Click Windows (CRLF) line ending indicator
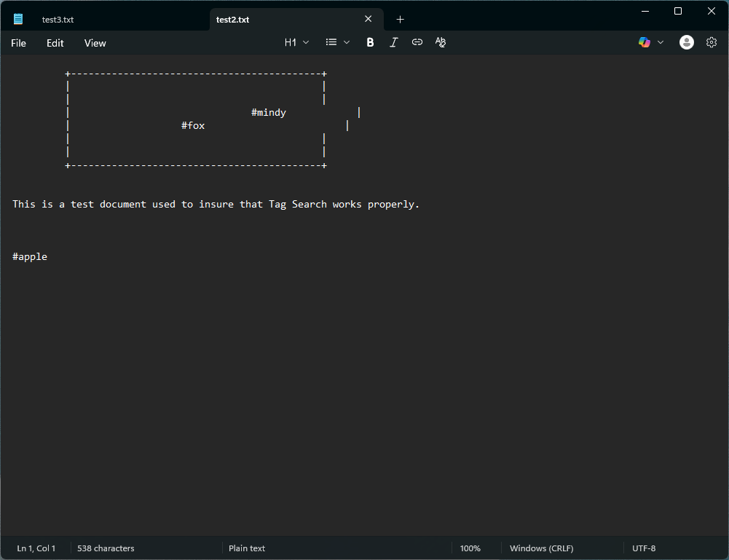 tap(542, 548)
